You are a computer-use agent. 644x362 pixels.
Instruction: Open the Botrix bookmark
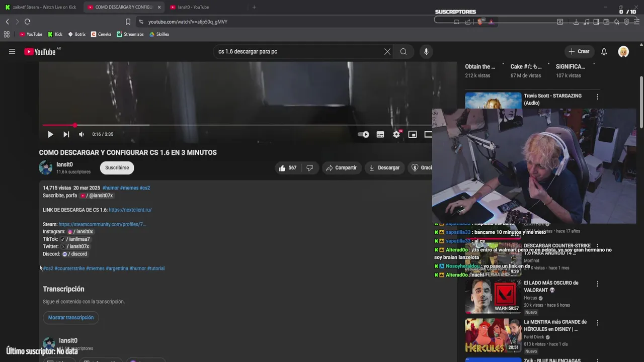(x=77, y=34)
